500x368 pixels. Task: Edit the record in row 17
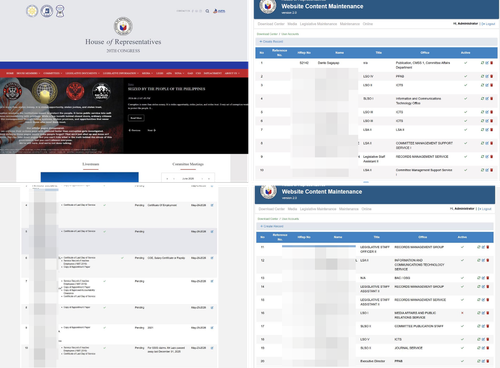pyautogui.click(x=483, y=326)
